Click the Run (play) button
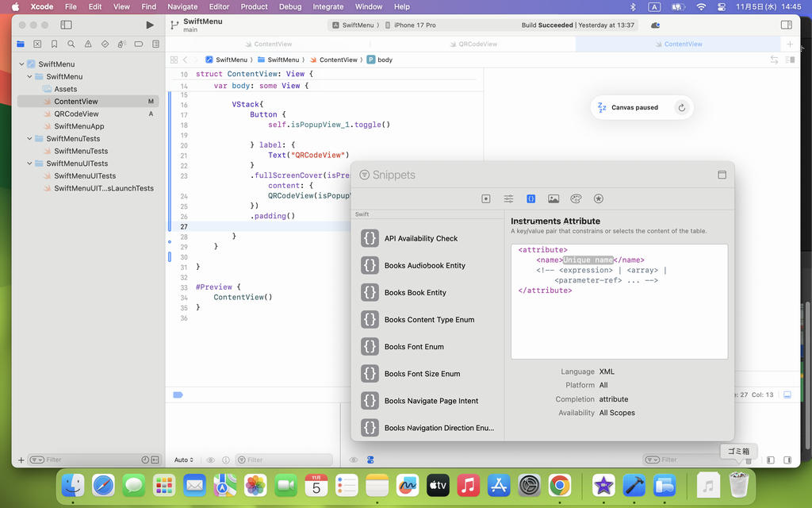 tap(150, 25)
